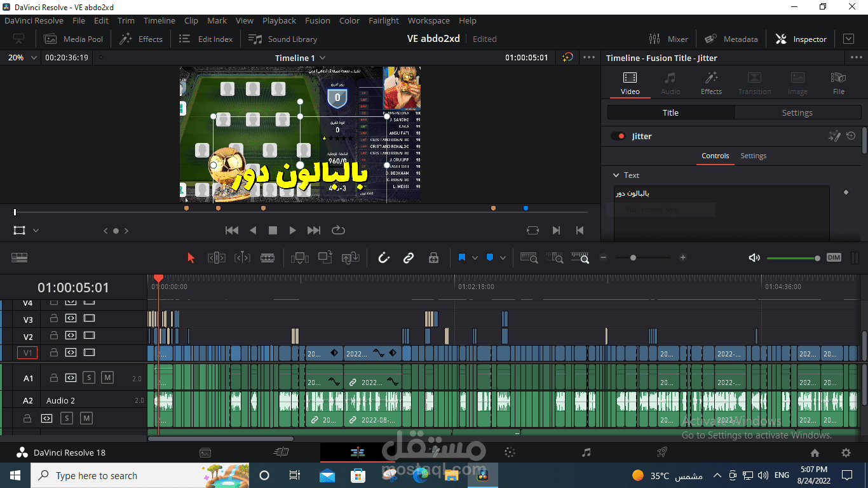The image size is (868, 488).
Task: Click the Overwrite Clip icon
Action: point(325,257)
